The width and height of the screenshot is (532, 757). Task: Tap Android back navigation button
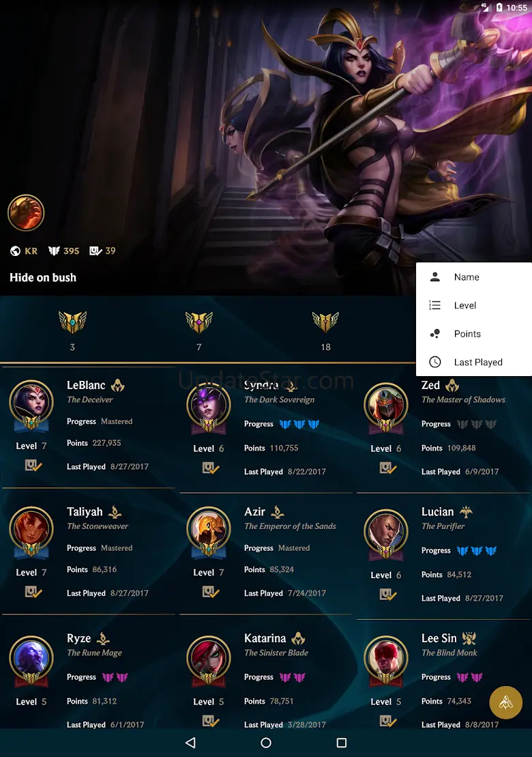[190, 743]
